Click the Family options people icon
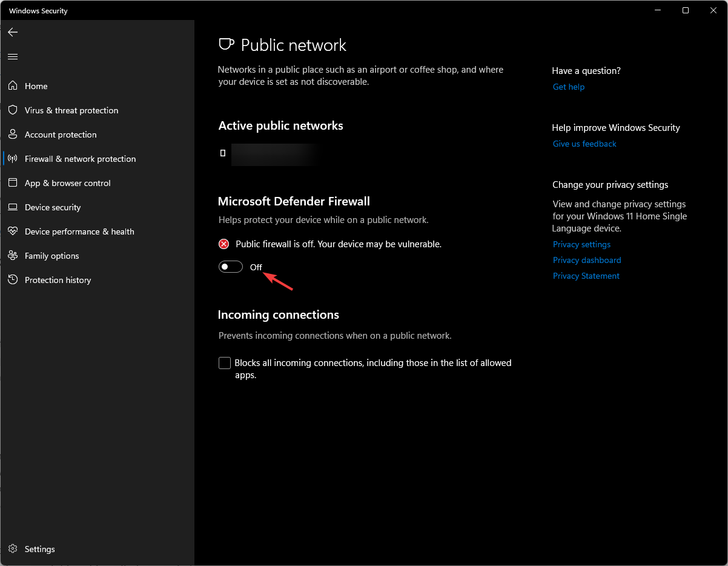 point(13,256)
